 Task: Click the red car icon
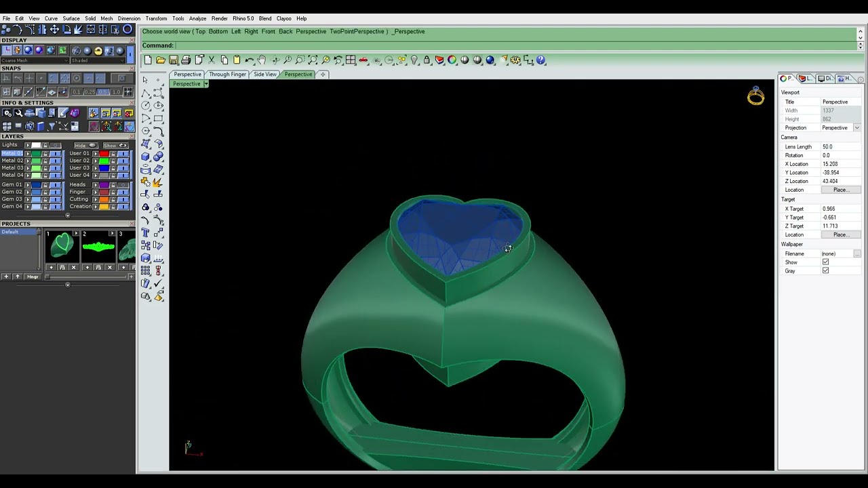coord(363,60)
